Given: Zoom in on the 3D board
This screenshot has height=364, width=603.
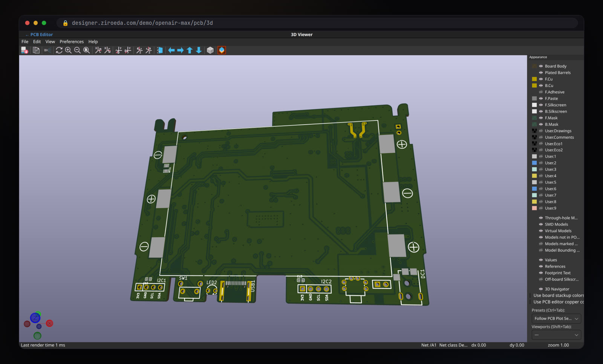Looking at the screenshot, I should 68,50.
